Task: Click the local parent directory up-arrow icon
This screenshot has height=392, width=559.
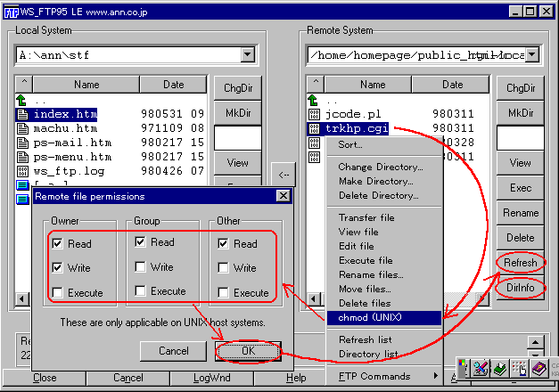Action: tap(23, 101)
